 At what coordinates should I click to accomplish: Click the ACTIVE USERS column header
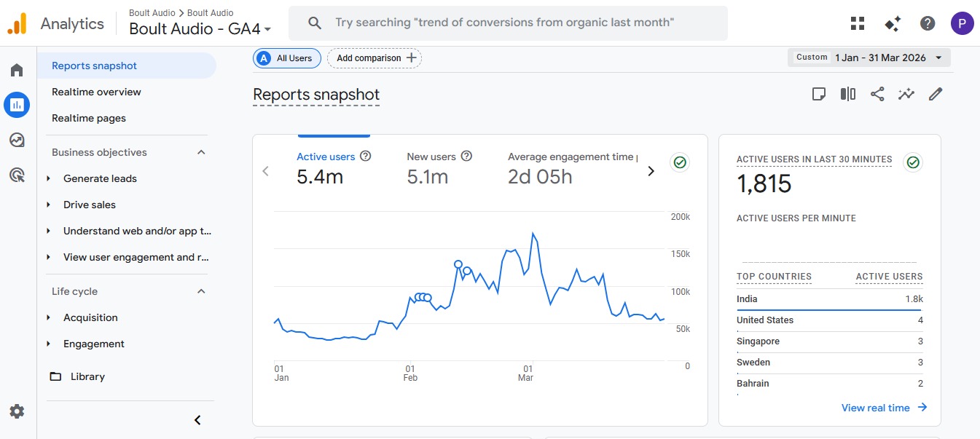click(889, 277)
